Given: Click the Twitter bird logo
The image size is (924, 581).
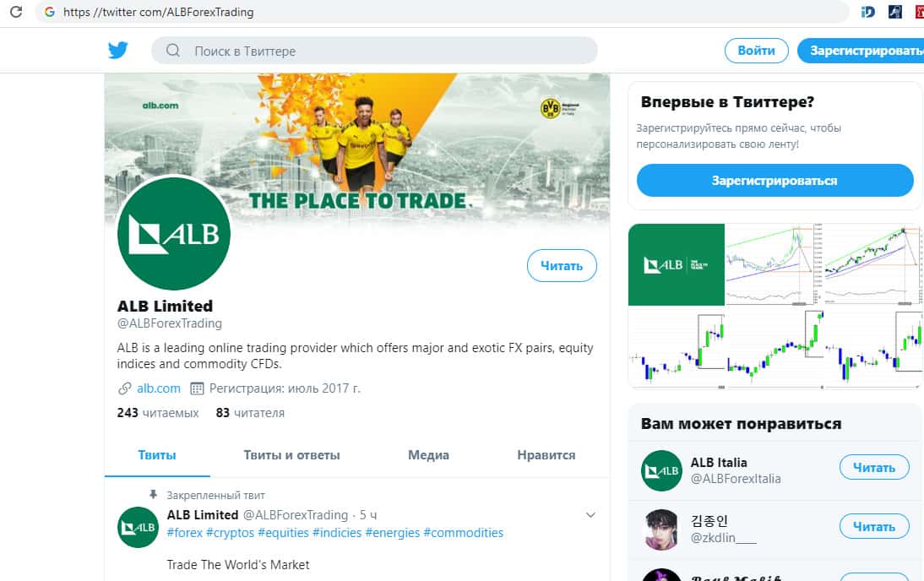Looking at the screenshot, I should pos(118,50).
